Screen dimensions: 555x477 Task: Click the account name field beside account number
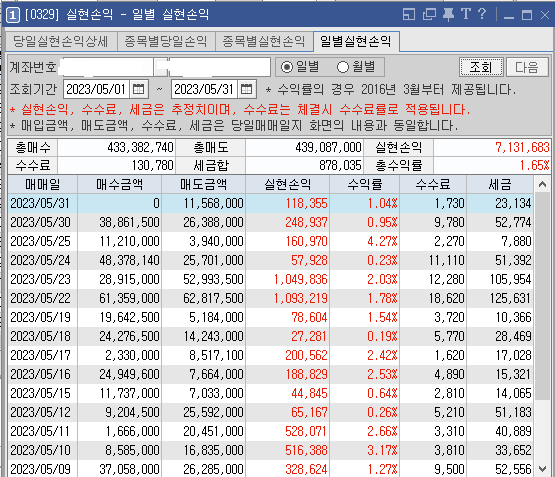point(219,67)
